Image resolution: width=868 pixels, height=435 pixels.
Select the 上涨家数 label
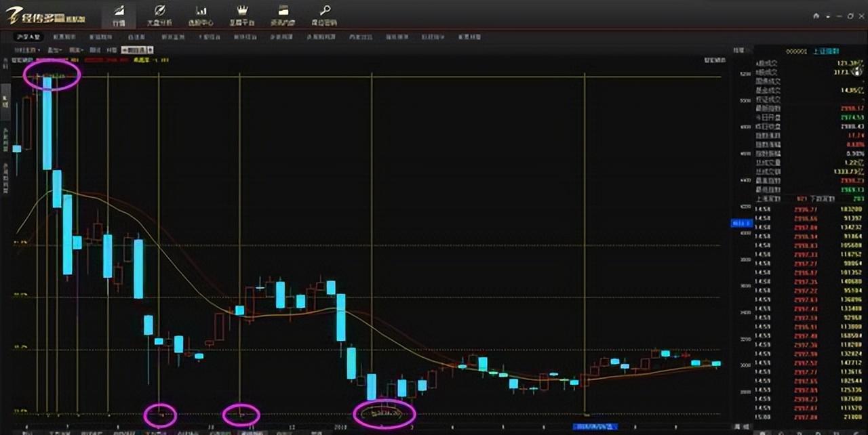[768, 199]
